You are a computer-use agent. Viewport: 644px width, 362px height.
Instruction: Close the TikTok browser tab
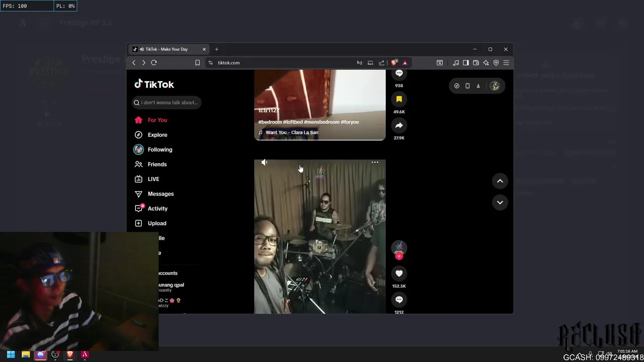click(204, 49)
